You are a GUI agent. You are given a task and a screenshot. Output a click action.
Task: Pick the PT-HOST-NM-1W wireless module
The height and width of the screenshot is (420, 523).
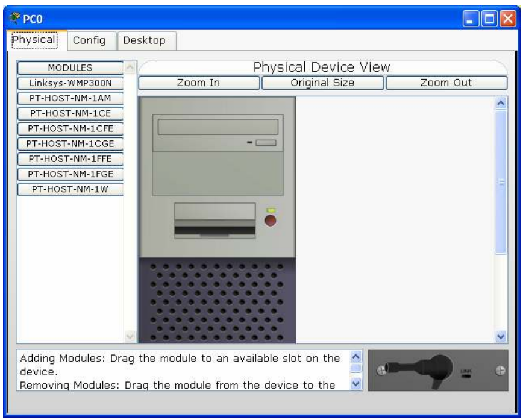click(70, 190)
